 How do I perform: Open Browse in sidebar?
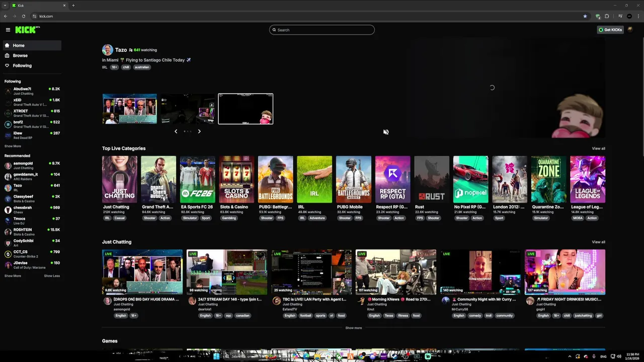32,55
